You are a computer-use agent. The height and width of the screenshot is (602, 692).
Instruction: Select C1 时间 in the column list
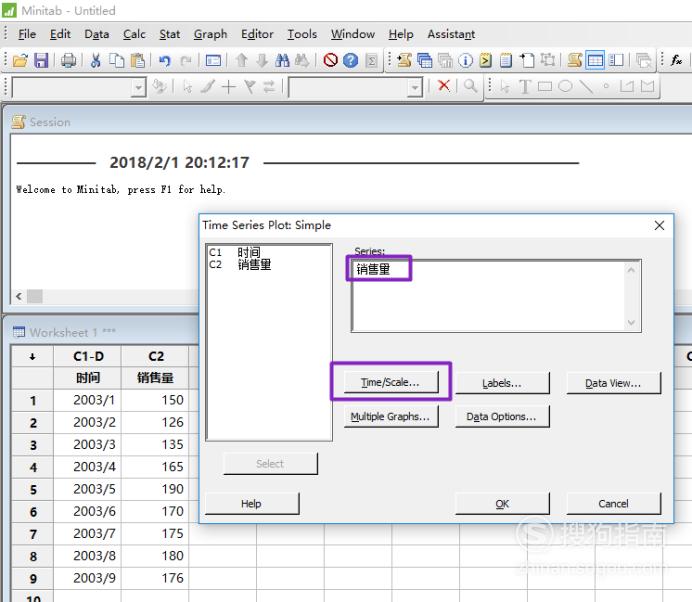click(x=235, y=252)
